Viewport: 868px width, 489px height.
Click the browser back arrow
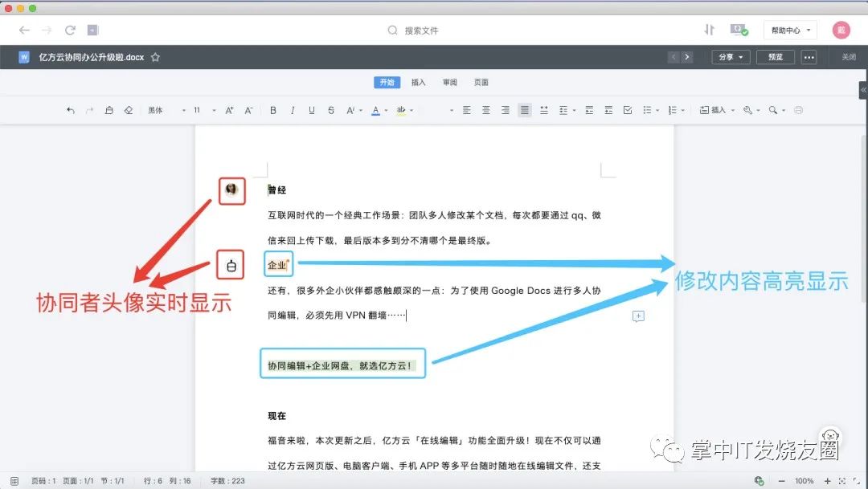(24, 30)
